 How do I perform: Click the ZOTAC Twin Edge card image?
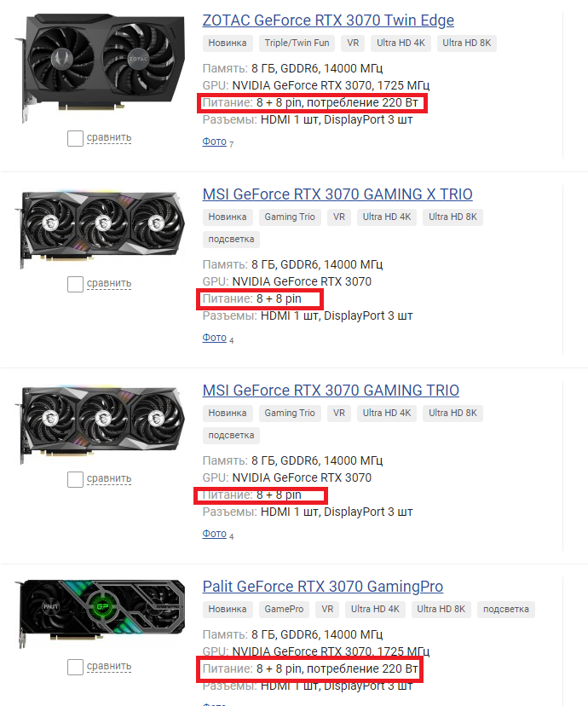pyautogui.click(x=100, y=67)
